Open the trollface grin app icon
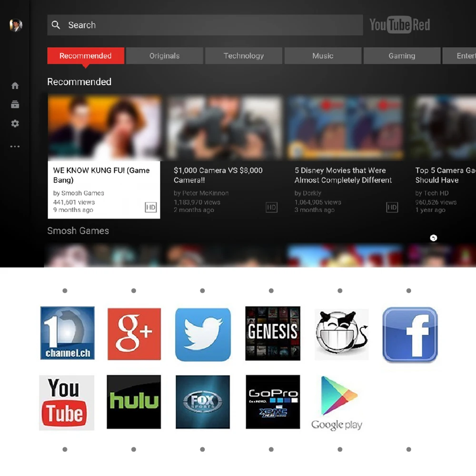This screenshot has height=476, width=476. (x=341, y=334)
